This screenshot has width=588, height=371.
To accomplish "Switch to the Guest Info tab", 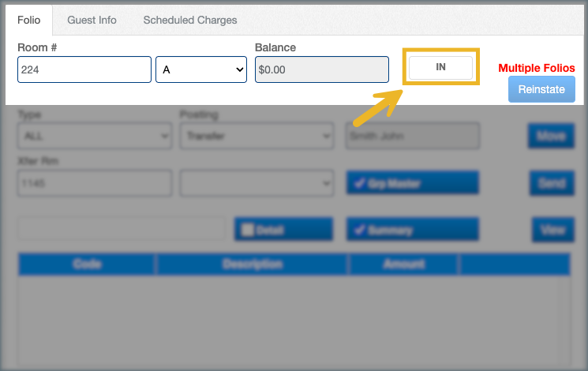I will [x=92, y=20].
